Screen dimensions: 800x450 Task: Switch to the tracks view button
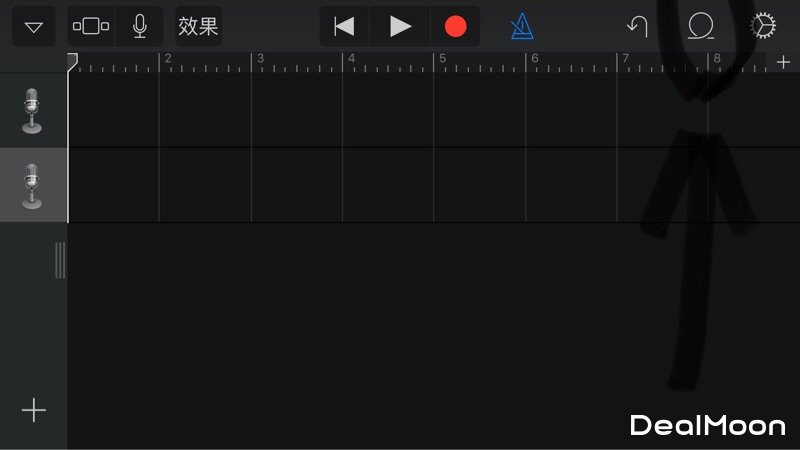point(91,26)
